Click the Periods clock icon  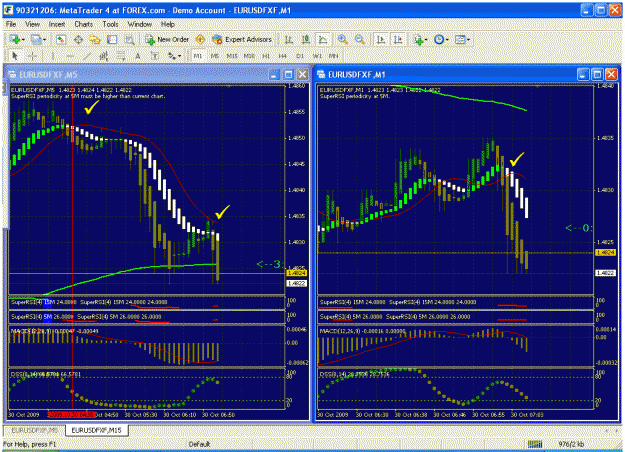tap(439, 39)
